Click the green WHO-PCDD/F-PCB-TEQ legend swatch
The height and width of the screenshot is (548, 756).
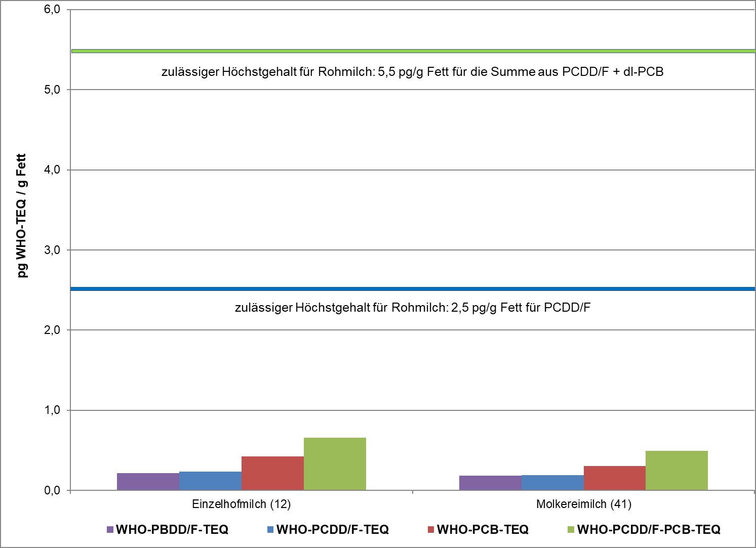571,530
